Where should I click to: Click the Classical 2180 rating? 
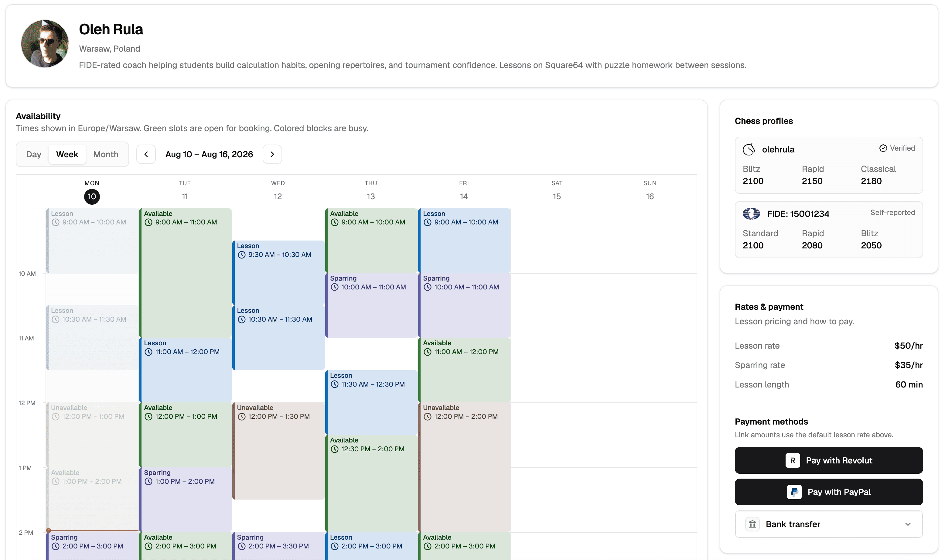point(871,181)
